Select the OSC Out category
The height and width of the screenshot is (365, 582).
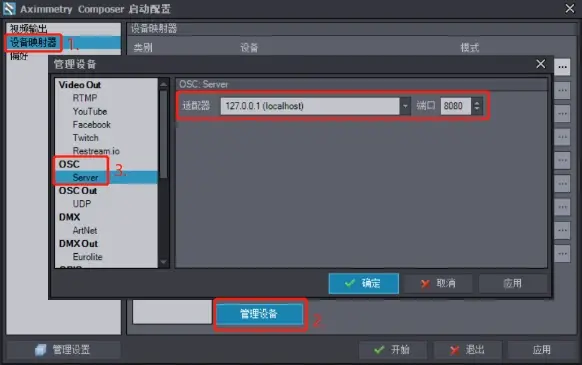point(78,190)
